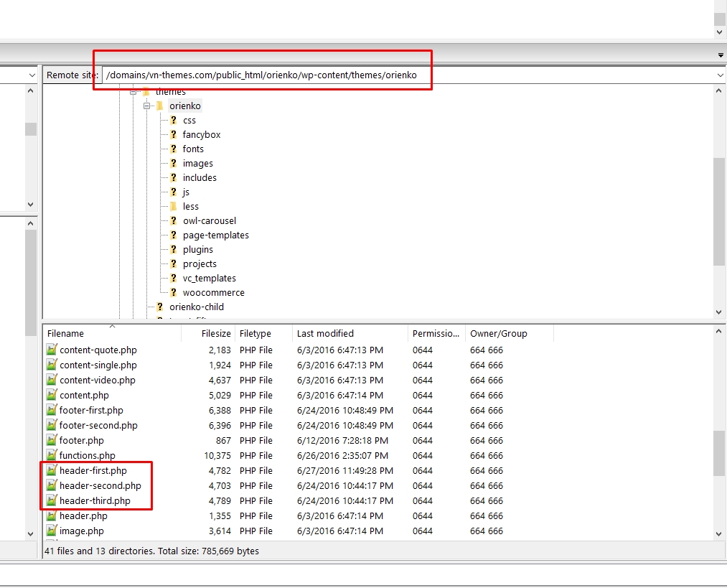The width and height of the screenshot is (727, 588).
Task: Click the question-mark icon beside orienko-child
Action: pos(160,307)
